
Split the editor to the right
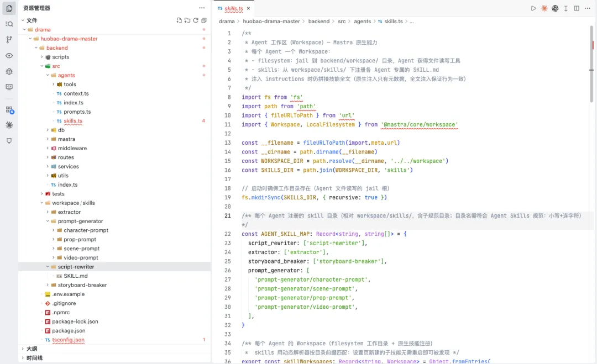(x=577, y=8)
